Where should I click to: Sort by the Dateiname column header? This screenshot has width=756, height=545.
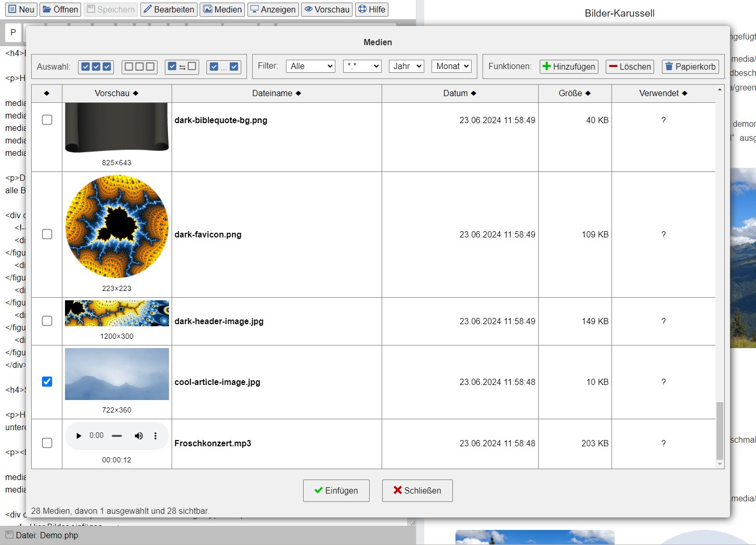[277, 94]
